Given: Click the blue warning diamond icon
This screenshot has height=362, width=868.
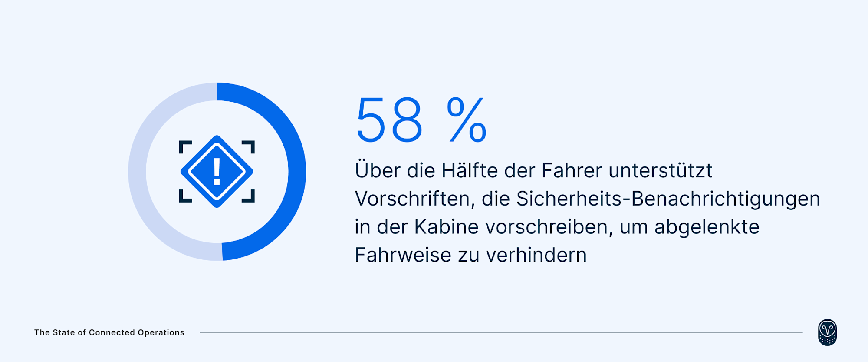Looking at the screenshot, I should 217,172.
